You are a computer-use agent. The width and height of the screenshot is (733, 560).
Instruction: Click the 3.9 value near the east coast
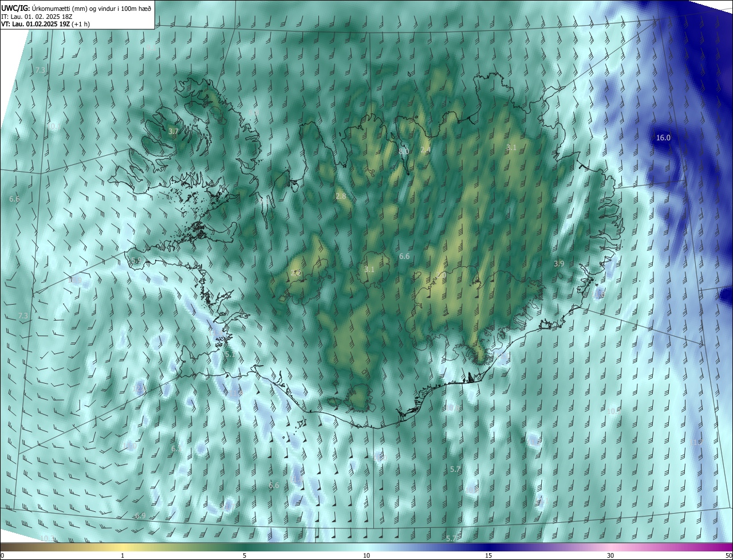(559, 263)
